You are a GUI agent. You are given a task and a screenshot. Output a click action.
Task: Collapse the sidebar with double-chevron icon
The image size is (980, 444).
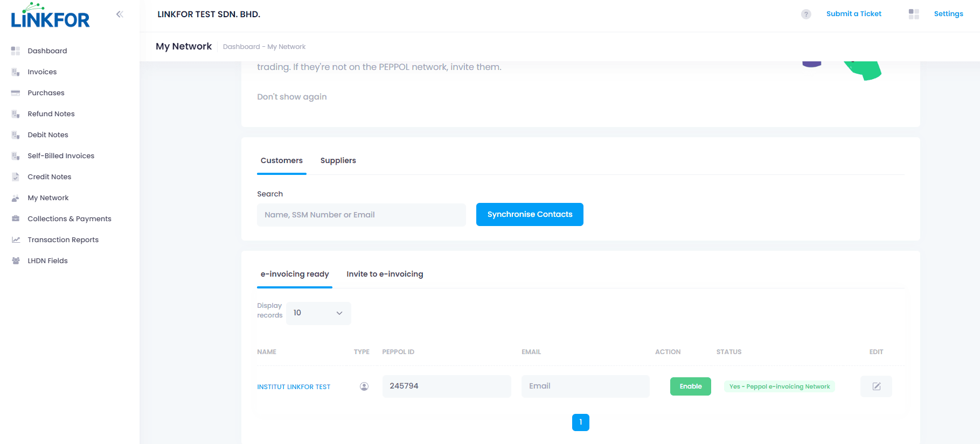(x=120, y=14)
